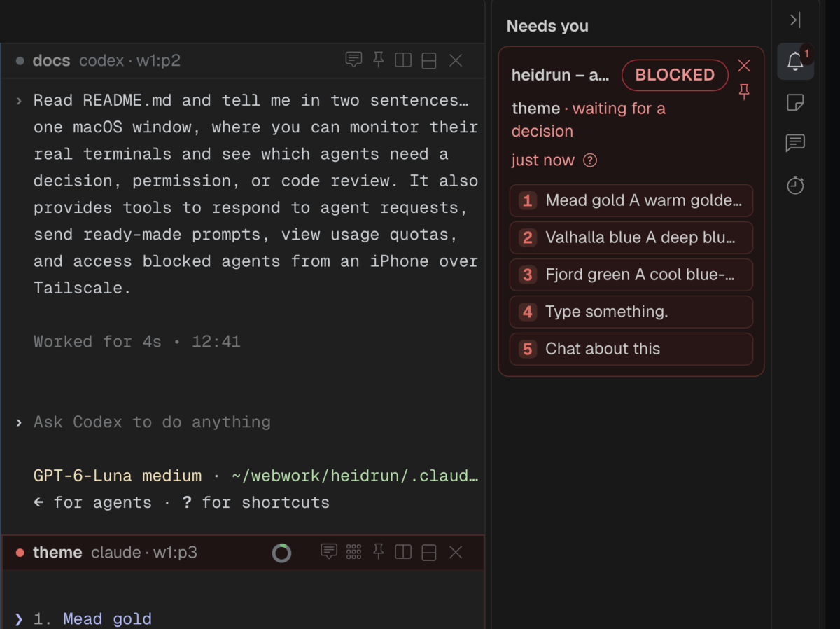This screenshot has width=840, height=629.
Task: Click the Read README.md prompt line
Action: [x=251, y=100]
